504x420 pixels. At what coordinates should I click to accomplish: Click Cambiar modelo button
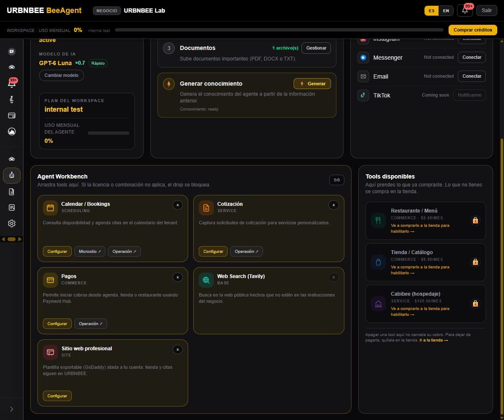point(62,75)
